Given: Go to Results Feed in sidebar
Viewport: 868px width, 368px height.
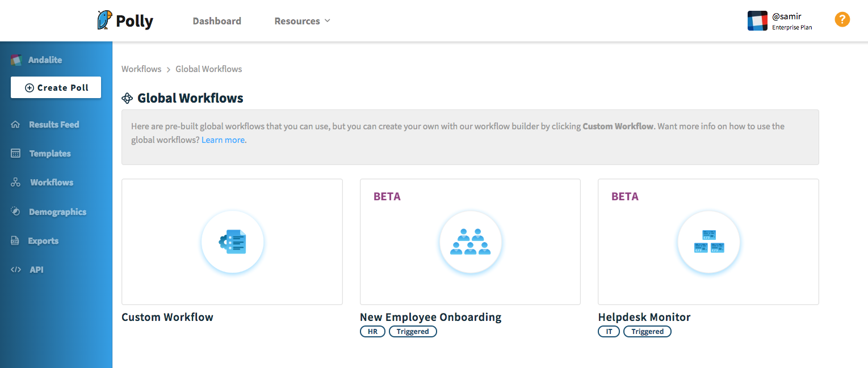Looking at the screenshot, I should click(54, 124).
